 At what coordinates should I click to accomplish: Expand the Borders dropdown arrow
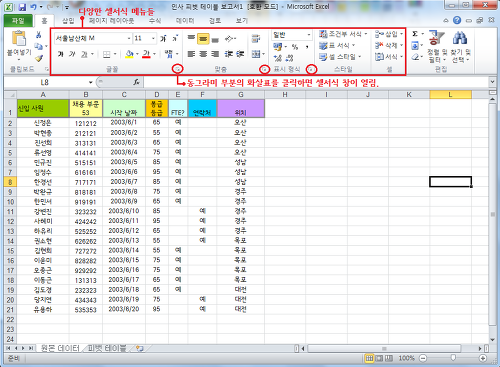click(x=115, y=54)
